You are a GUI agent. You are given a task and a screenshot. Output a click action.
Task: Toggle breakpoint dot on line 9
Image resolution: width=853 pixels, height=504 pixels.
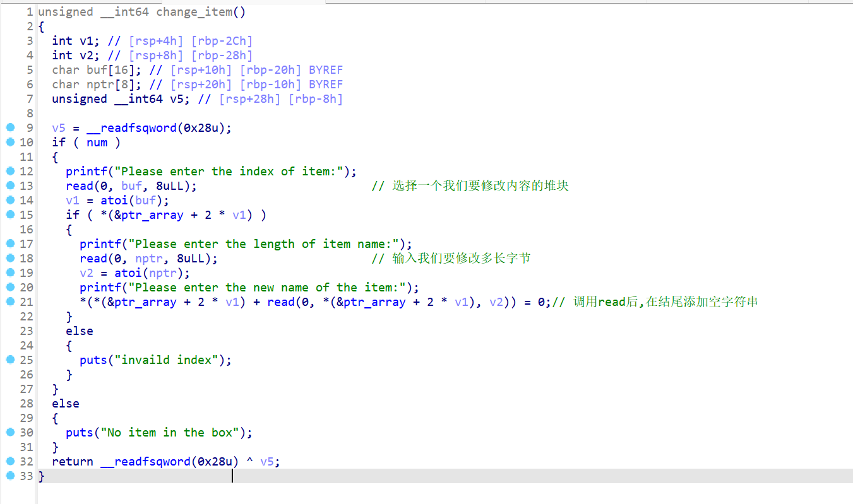click(x=9, y=127)
